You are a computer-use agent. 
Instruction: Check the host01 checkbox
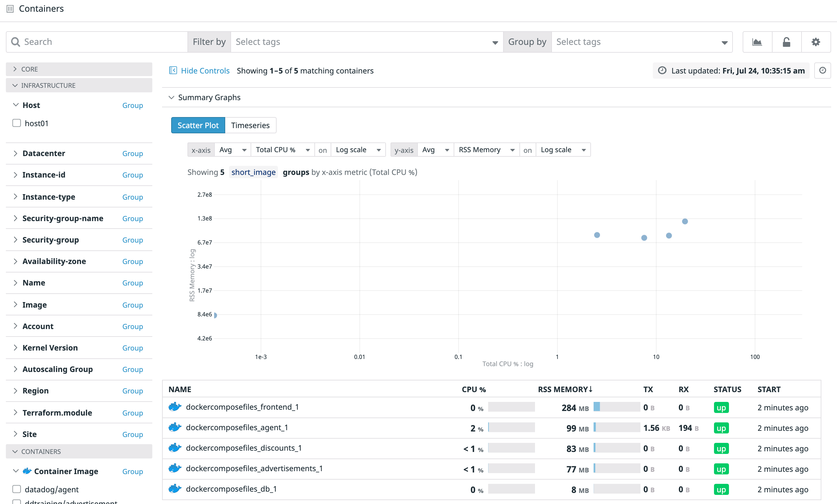pyautogui.click(x=17, y=123)
